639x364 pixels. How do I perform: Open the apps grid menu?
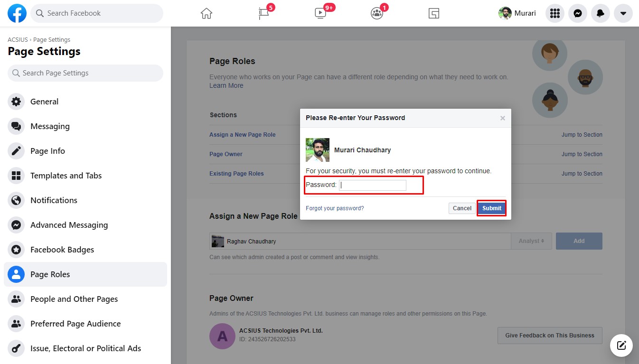point(554,13)
